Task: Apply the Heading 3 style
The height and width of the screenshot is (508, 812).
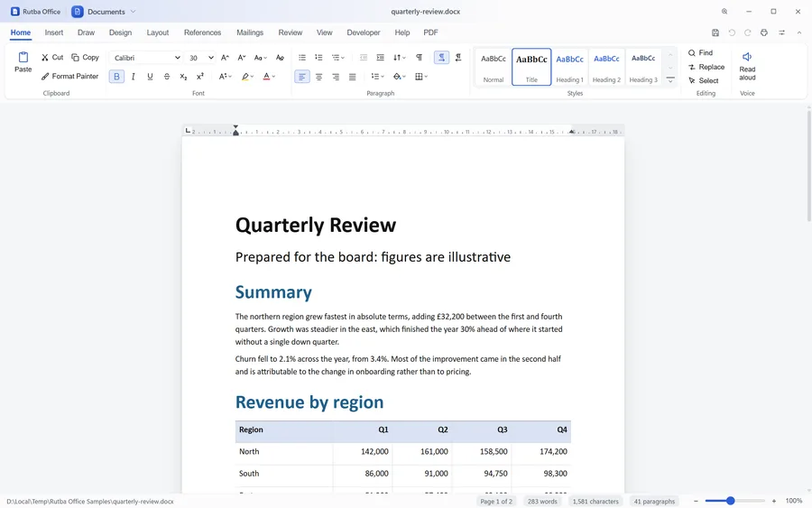Action: 643,67
